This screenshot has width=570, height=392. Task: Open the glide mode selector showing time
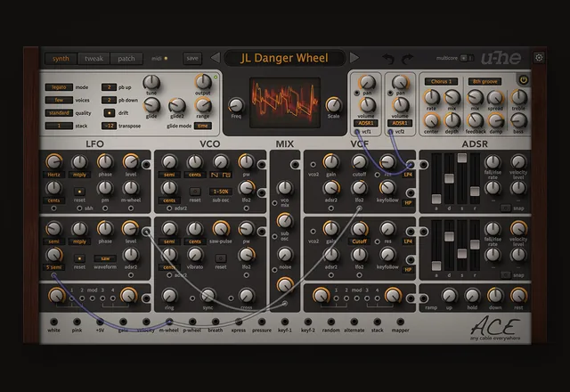(203, 126)
